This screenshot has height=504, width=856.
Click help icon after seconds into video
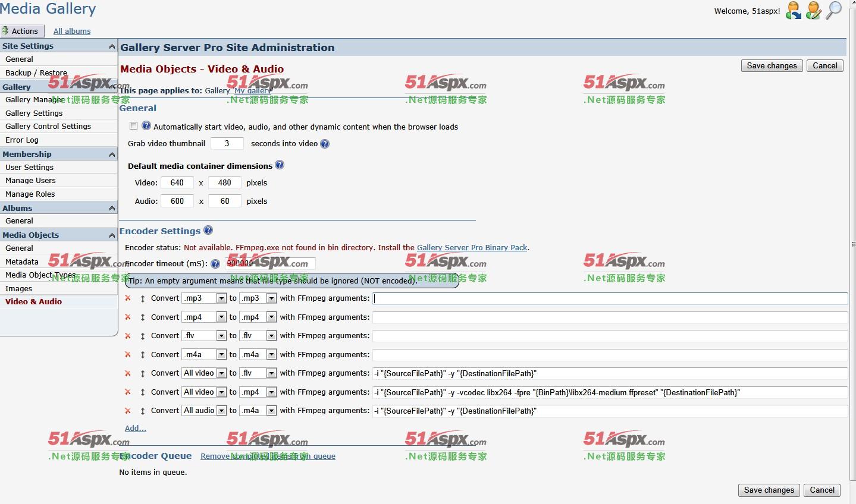pyautogui.click(x=325, y=144)
